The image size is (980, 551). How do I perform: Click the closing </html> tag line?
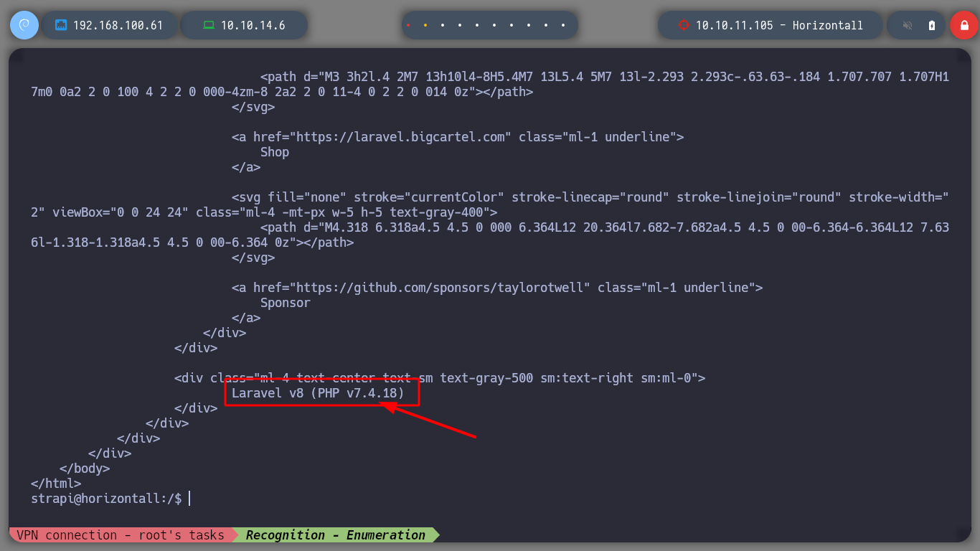click(x=56, y=484)
